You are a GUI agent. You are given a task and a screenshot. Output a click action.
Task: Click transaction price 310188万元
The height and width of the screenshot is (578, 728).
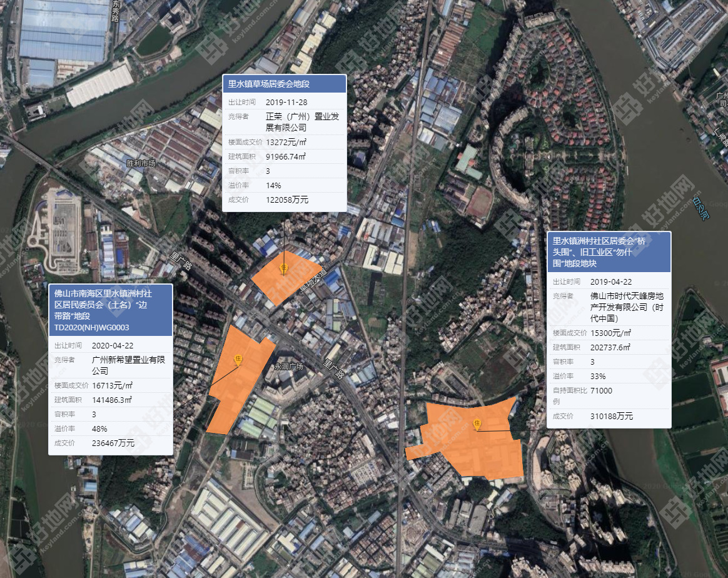[612, 416]
